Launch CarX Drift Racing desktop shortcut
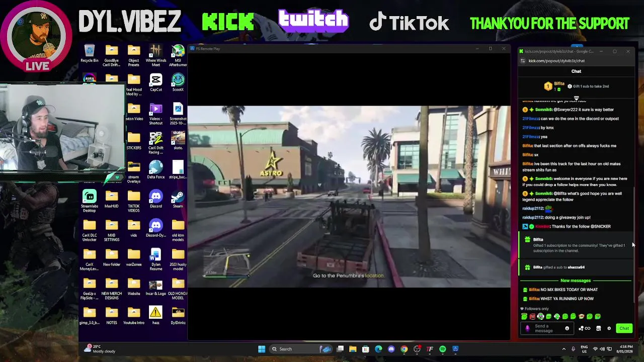The height and width of the screenshot is (362, 644). pos(156,142)
